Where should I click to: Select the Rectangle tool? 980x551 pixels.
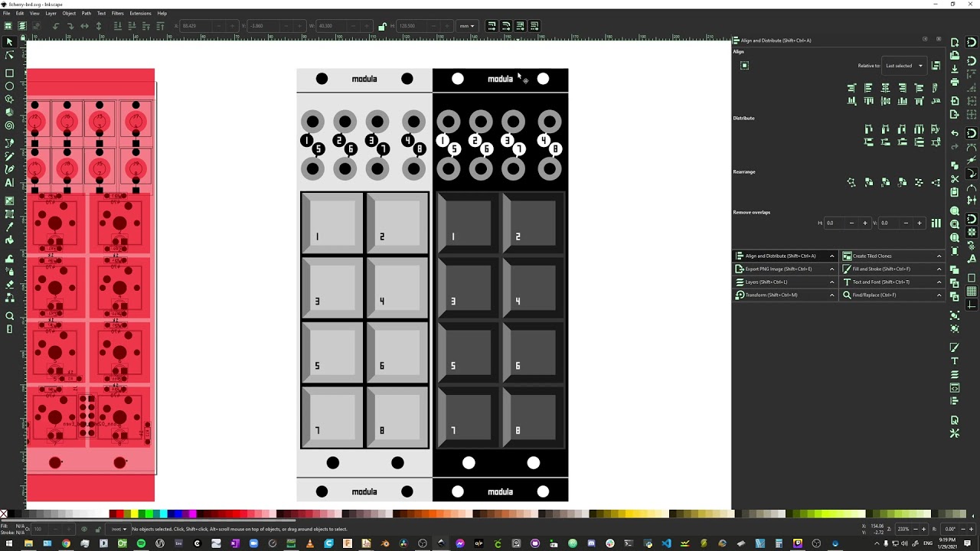[x=9, y=73]
